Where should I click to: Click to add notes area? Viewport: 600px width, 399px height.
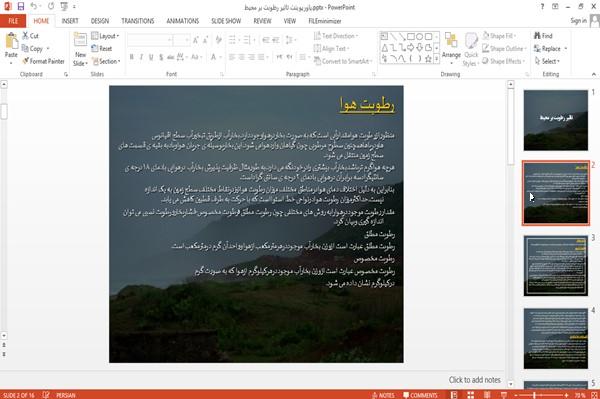474,380
